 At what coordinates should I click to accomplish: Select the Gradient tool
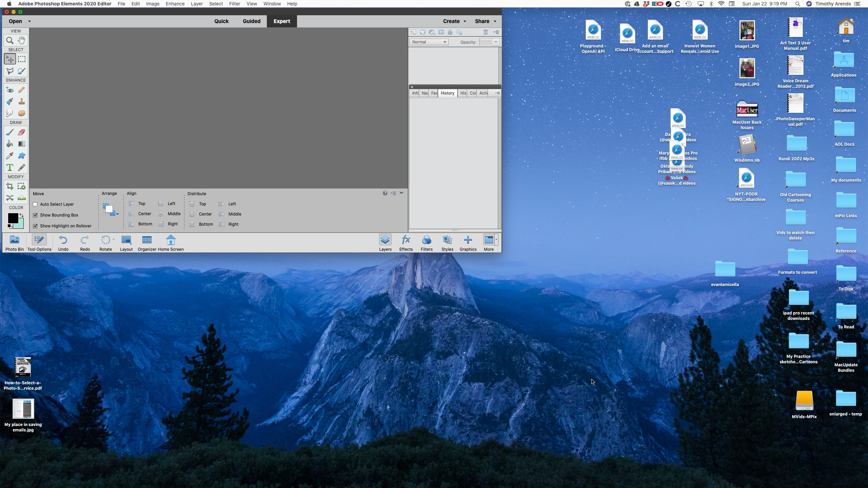tap(22, 144)
